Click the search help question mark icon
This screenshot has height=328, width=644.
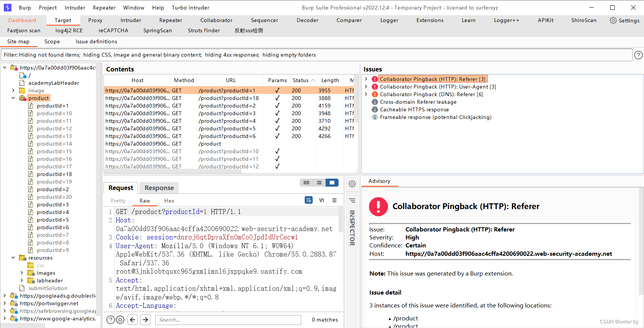(x=110, y=320)
